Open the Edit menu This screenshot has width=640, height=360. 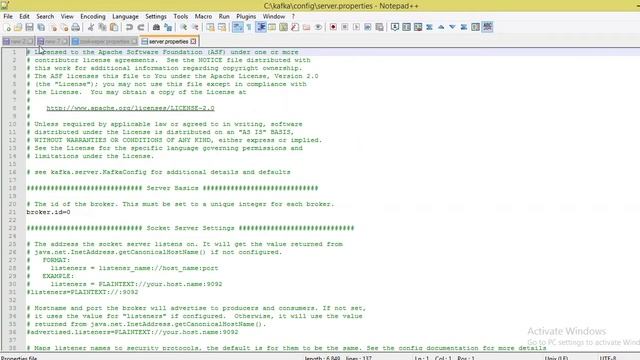tap(24, 16)
